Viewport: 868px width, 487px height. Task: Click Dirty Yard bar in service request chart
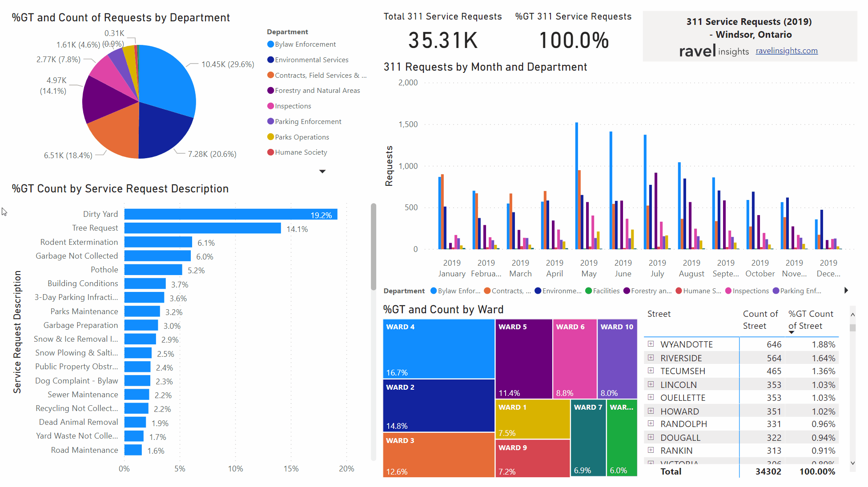click(232, 214)
